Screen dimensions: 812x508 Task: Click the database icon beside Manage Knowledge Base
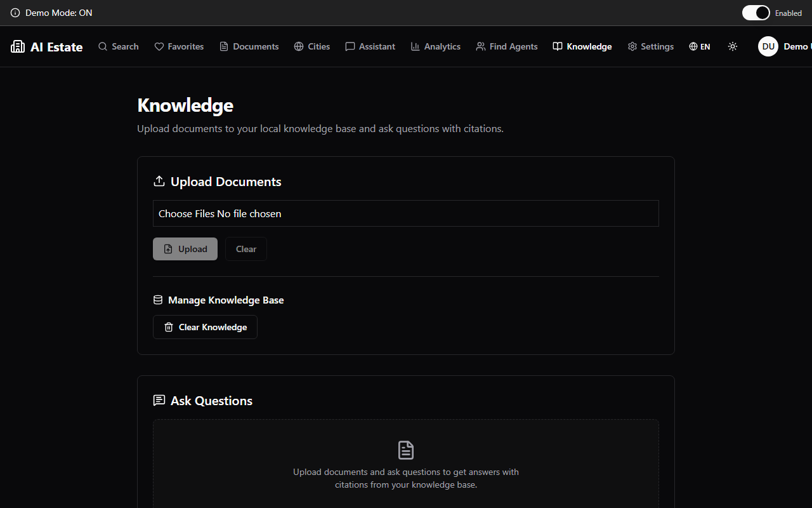tap(158, 300)
